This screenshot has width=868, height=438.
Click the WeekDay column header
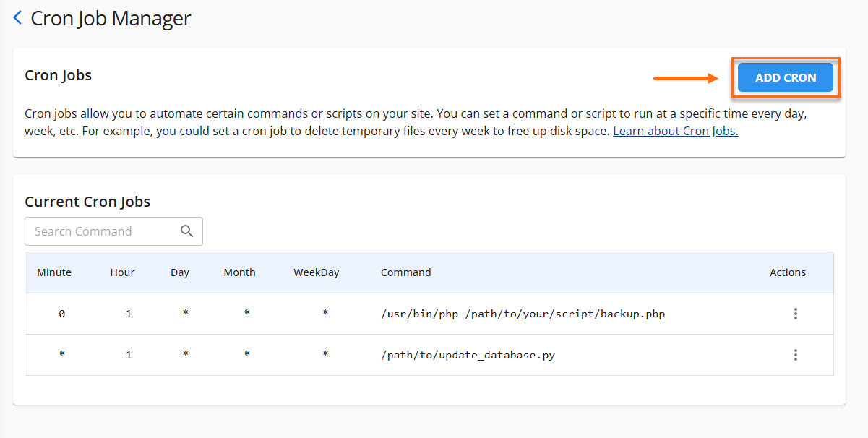tap(316, 272)
